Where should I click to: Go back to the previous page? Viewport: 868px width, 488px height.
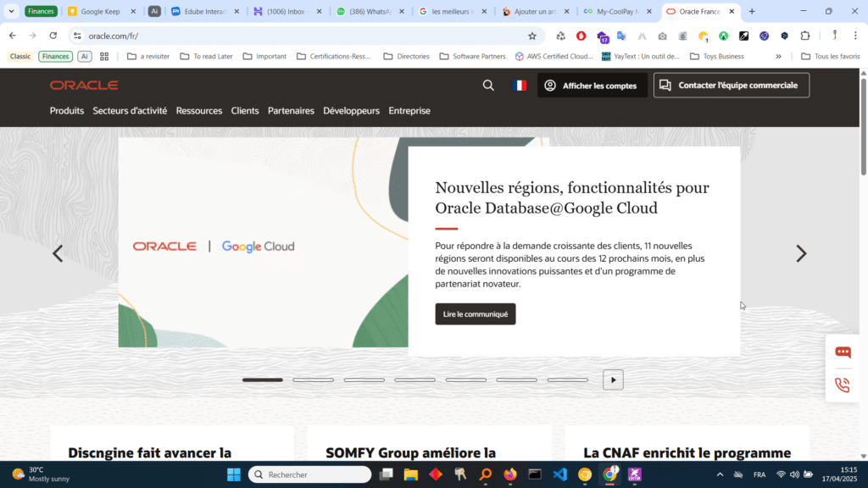[13, 36]
